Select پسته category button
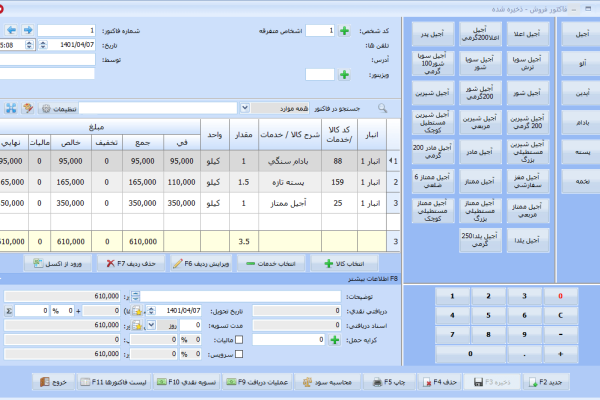600x400 pixels. [x=581, y=152]
